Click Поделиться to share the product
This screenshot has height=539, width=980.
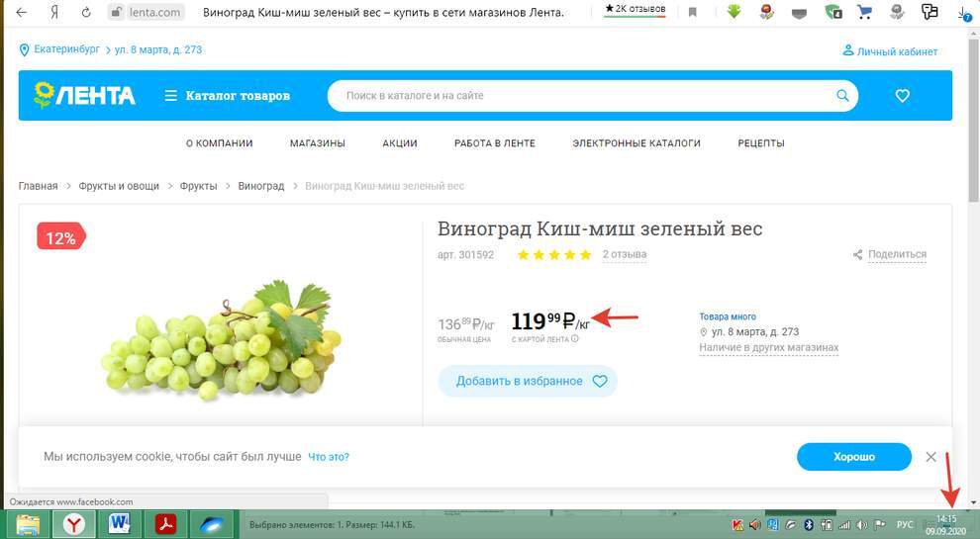coord(896,254)
